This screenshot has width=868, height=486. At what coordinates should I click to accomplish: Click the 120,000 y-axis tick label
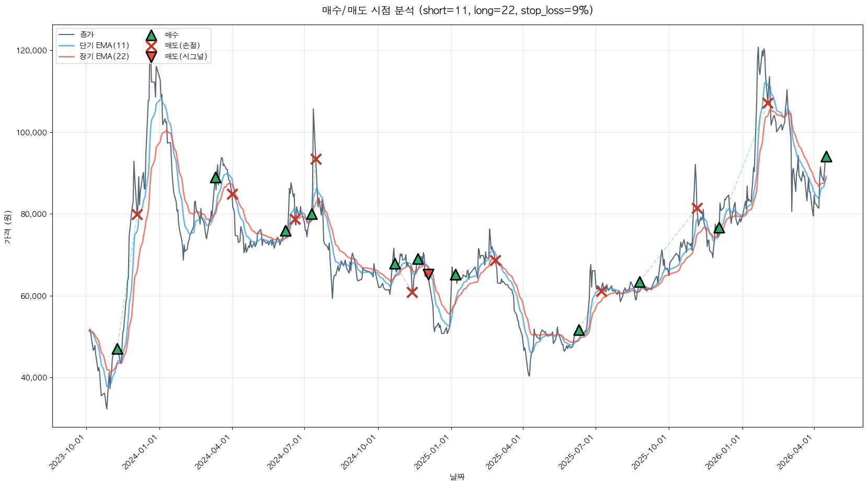click(31, 51)
